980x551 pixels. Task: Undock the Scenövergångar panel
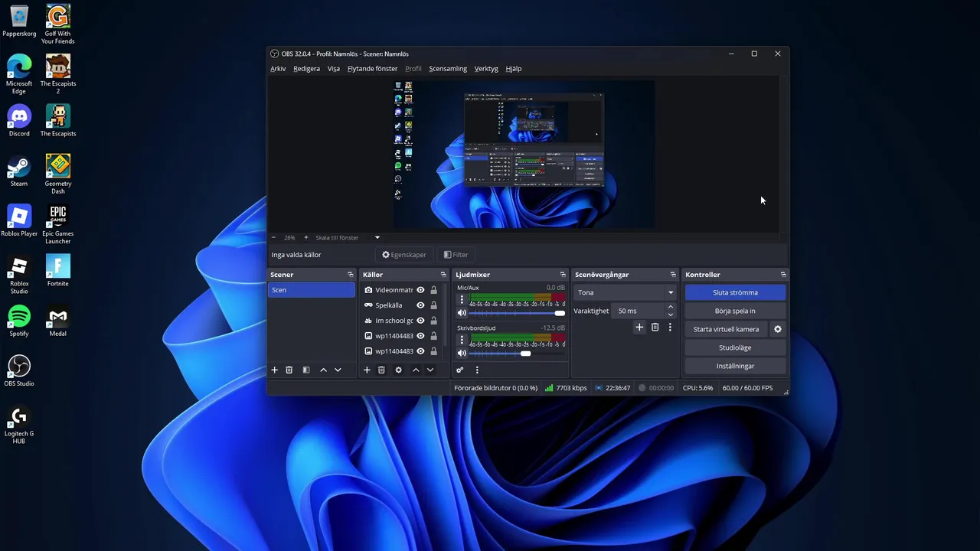coord(673,274)
